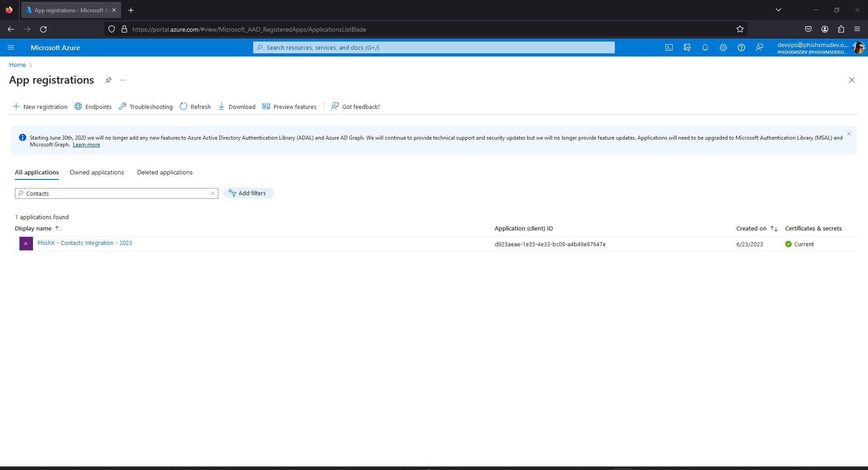Screen dimensions: 868x470
Task: Download the applications list
Action: pyautogui.click(x=237, y=107)
